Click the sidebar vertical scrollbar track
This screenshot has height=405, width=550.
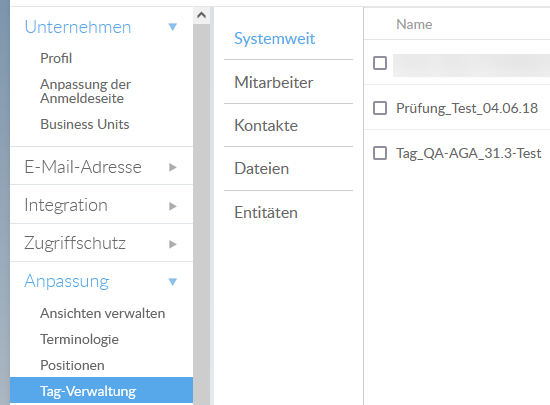coord(201,214)
